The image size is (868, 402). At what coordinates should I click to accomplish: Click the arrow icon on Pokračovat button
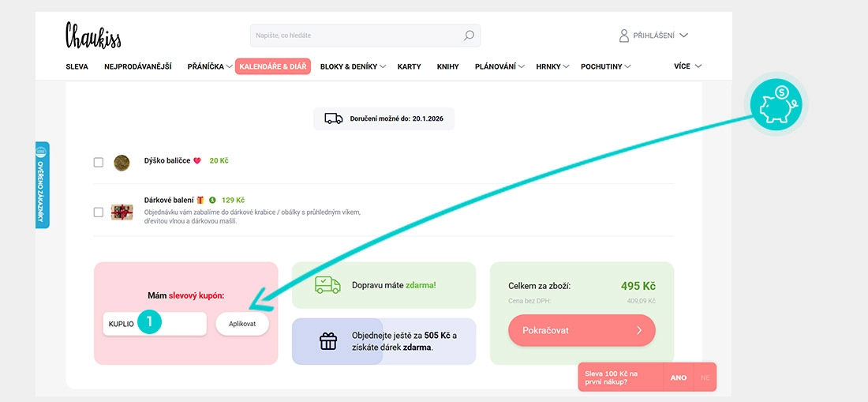(639, 331)
